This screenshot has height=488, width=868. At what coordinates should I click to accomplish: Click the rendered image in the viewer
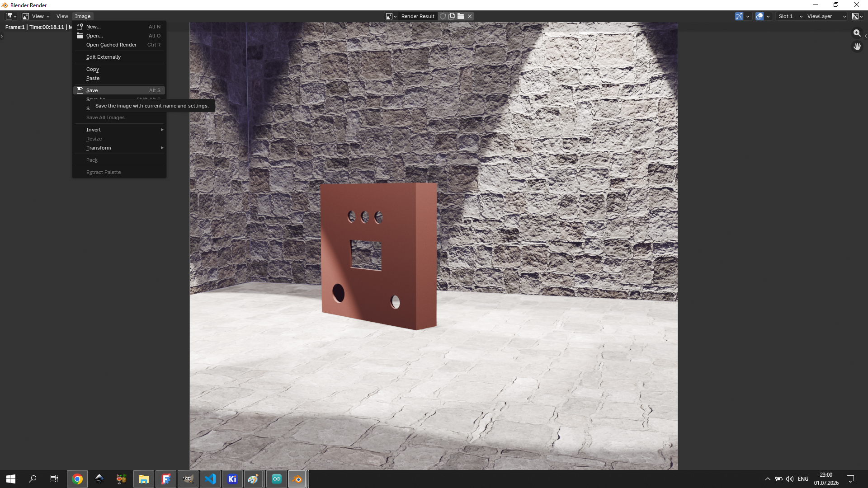click(x=434, y=246)
